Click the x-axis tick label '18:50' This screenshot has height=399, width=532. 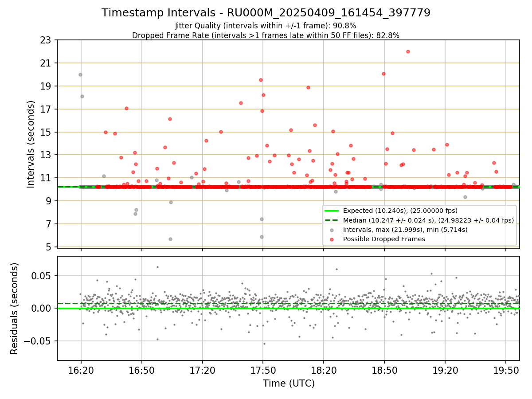[384, 370]
